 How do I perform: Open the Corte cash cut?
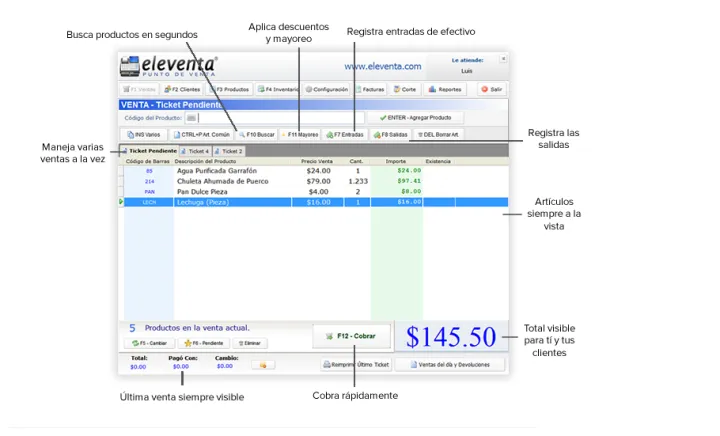(x=406, y=89)
